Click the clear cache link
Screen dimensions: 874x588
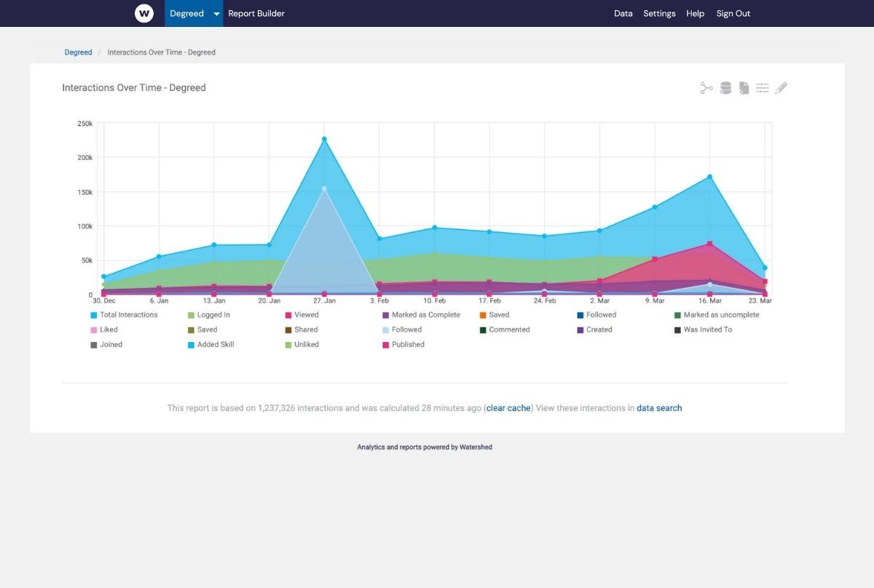point(508,408)
